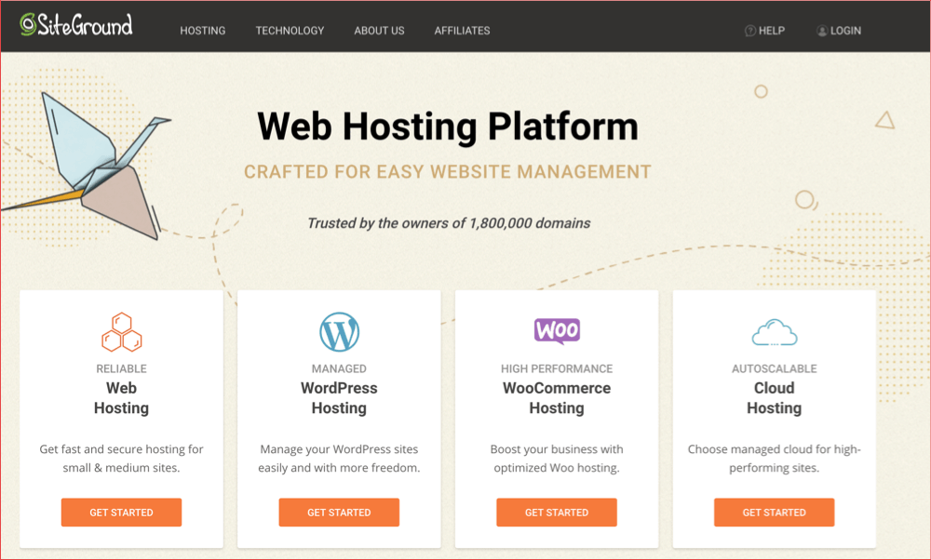Image resolution: width=931 pixels, height=560 pixels.
Task: Get started with Web Hosting
Action: click(x=121, y=513)
